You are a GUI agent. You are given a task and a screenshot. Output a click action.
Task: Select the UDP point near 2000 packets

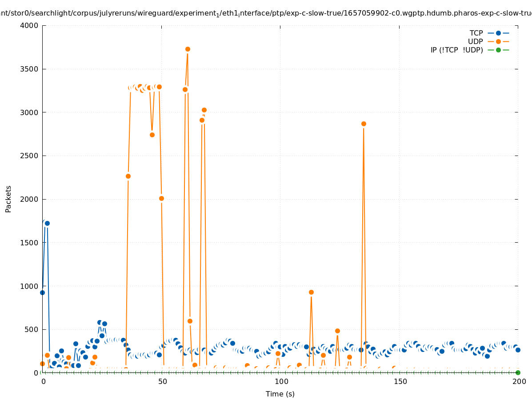coord(161,198)
